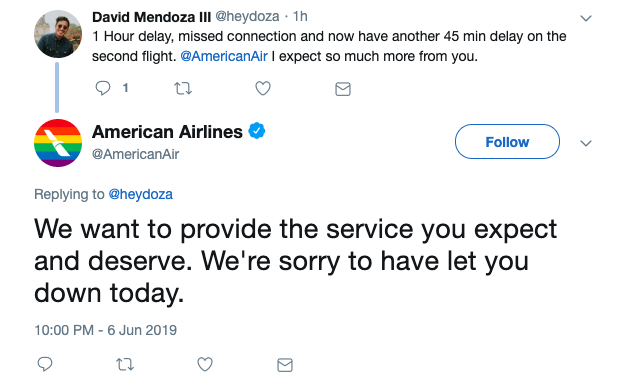Image resolution: width=630 pixels, height=392 pixels.
Task: Open the 10:00 PM - 6 Jun 2019 timestamp
Action: point(106,330)
